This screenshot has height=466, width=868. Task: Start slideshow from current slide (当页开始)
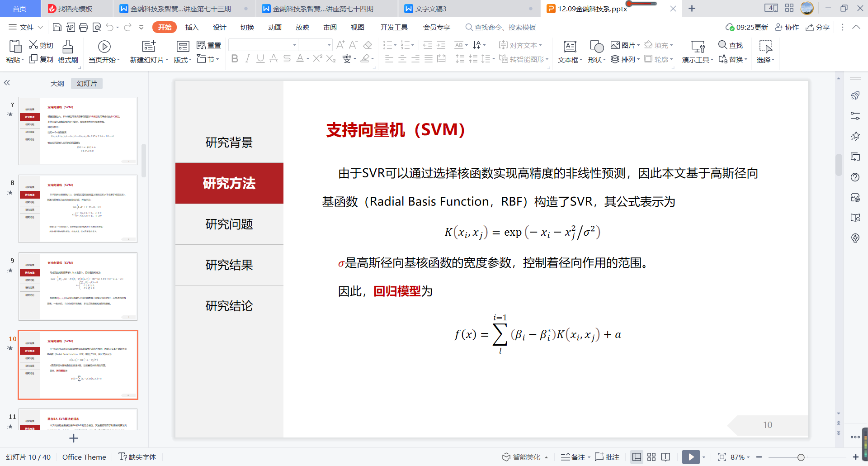pyautogui.click(x=104, y=52)
